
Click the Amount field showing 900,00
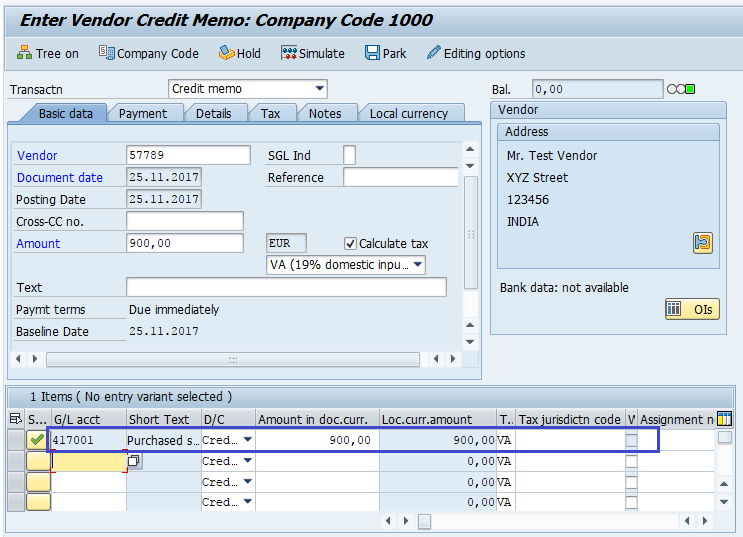pos(185,243)
